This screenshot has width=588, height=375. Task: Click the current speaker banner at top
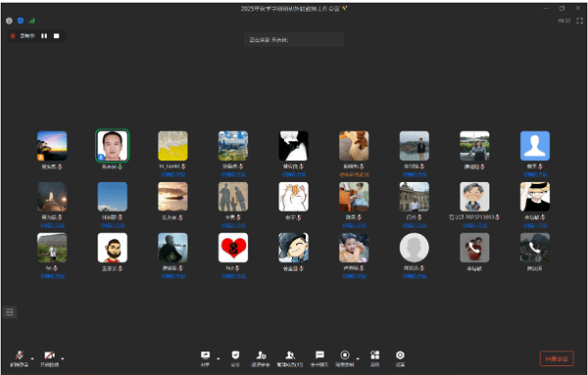tap(294, 40)
